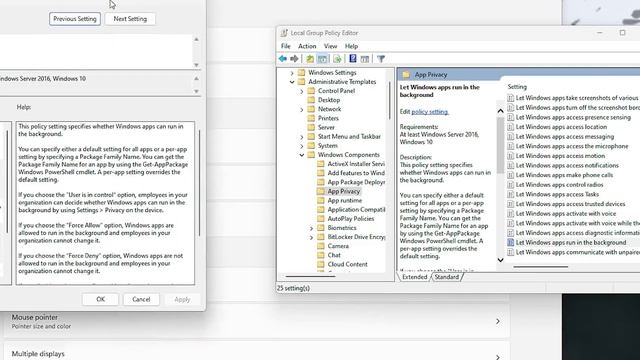
Task: Click the Filter funnel toolbar icon
Action: pyautogui.click(x=381, y=59)
